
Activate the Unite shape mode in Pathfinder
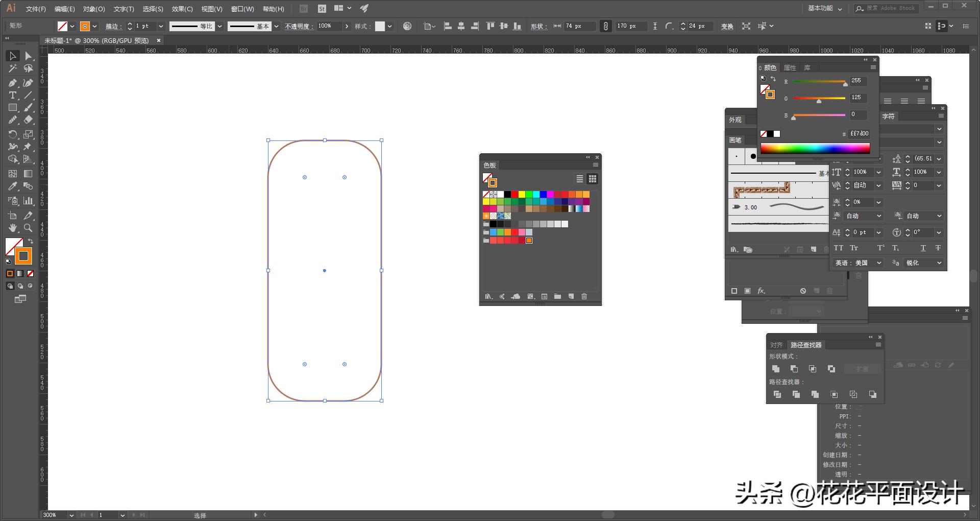(776, 369)
